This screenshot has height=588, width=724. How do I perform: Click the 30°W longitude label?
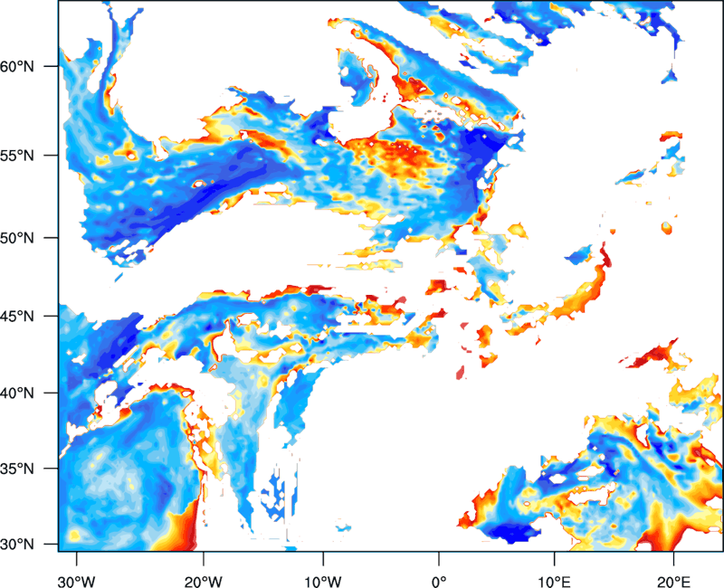(76, 582)
